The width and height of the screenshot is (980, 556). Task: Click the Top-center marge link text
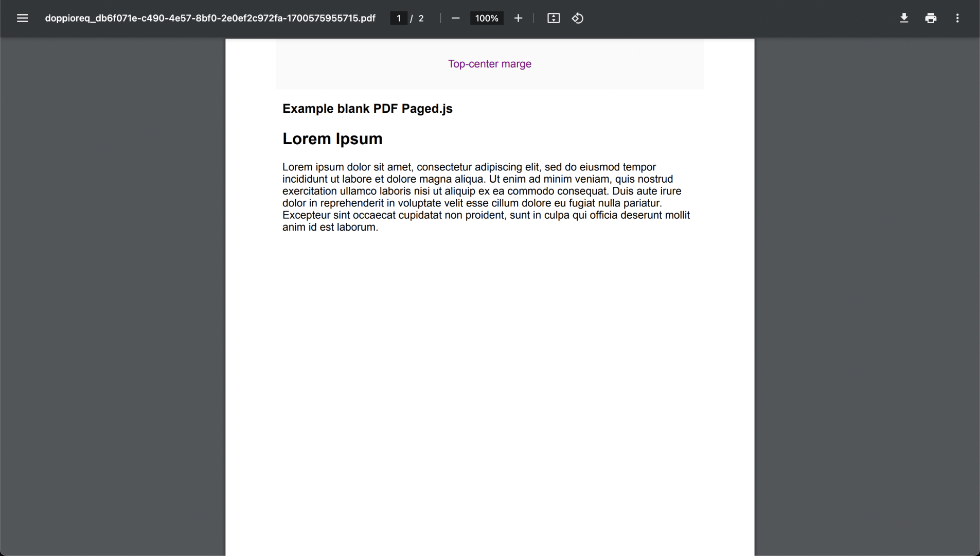click(x=489, y=64)
